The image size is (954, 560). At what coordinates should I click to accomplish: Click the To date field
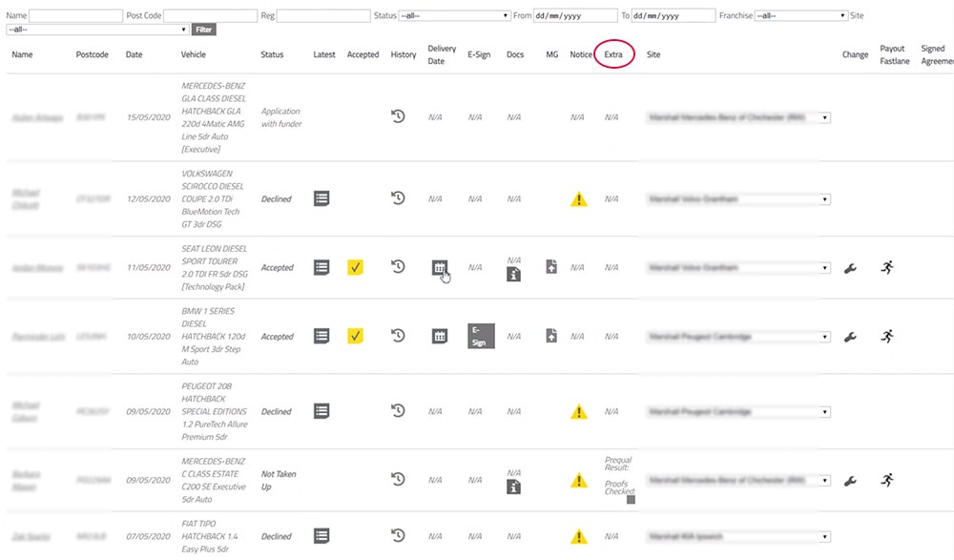click(673, 16)
